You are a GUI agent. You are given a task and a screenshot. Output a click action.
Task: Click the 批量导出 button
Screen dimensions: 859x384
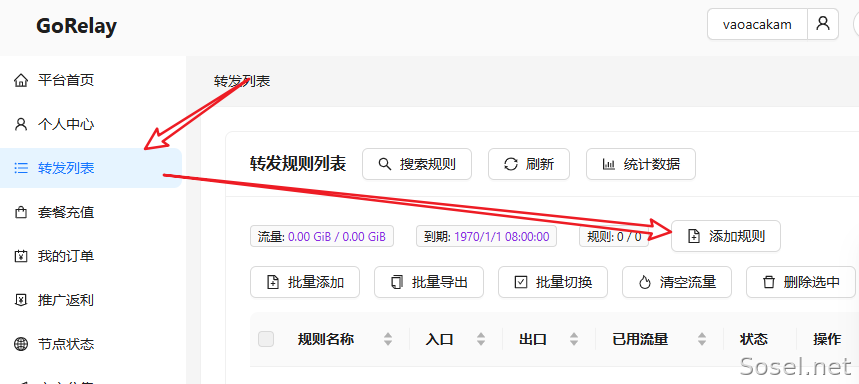coord(429,282)
